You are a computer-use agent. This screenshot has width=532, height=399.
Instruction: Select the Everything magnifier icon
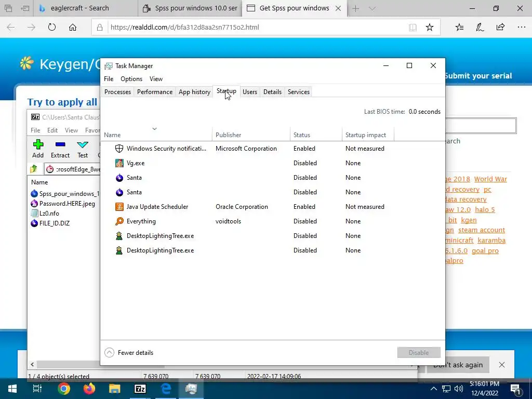[119, 221]
